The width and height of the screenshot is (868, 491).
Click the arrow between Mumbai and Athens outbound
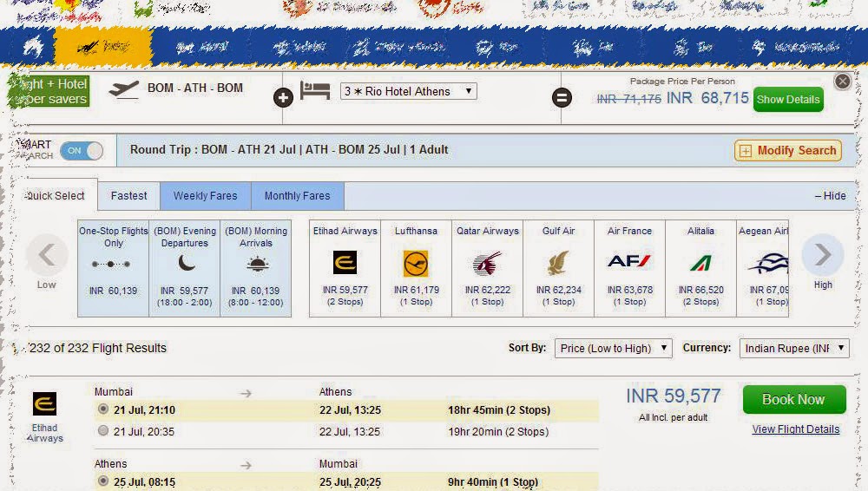[246, 393]
